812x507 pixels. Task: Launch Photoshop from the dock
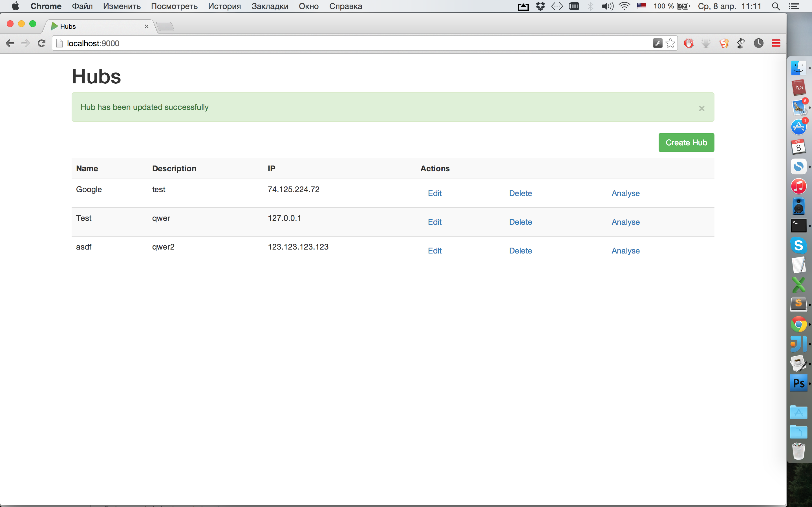798,383
